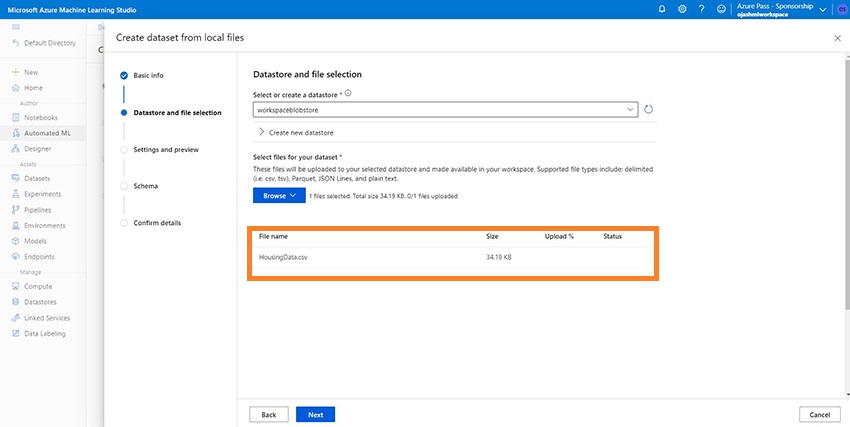The image size is (850, 427).
Task: Open the settings gear in header
Action: tap(682, 9)
